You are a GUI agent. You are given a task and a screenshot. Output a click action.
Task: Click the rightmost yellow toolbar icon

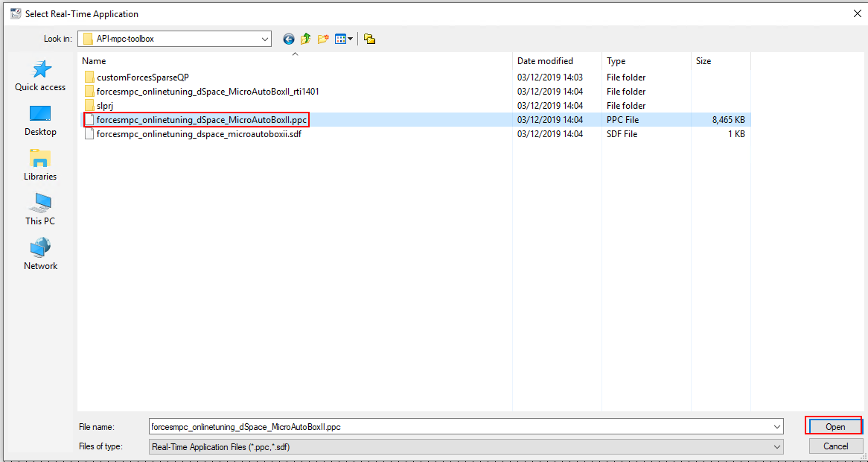(369, 39)
